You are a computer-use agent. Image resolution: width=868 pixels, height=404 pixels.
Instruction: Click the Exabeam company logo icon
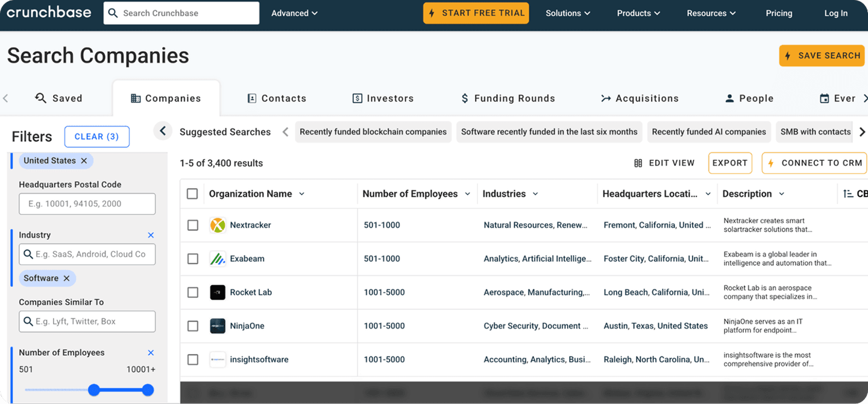[x=218, y=259]
